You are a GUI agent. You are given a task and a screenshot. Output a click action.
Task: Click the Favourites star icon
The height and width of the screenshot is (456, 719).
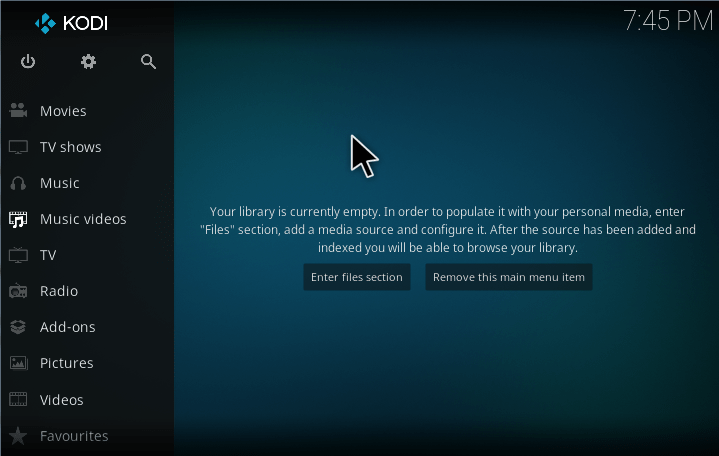tap(18, 436)
